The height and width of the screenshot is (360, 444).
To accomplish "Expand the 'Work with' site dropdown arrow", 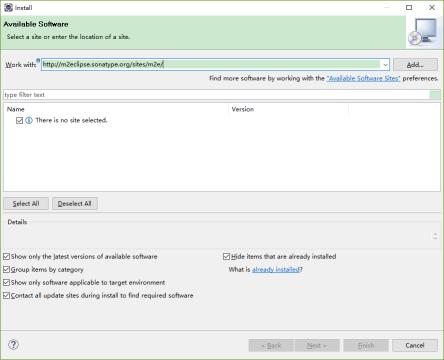I will point(385,65).
